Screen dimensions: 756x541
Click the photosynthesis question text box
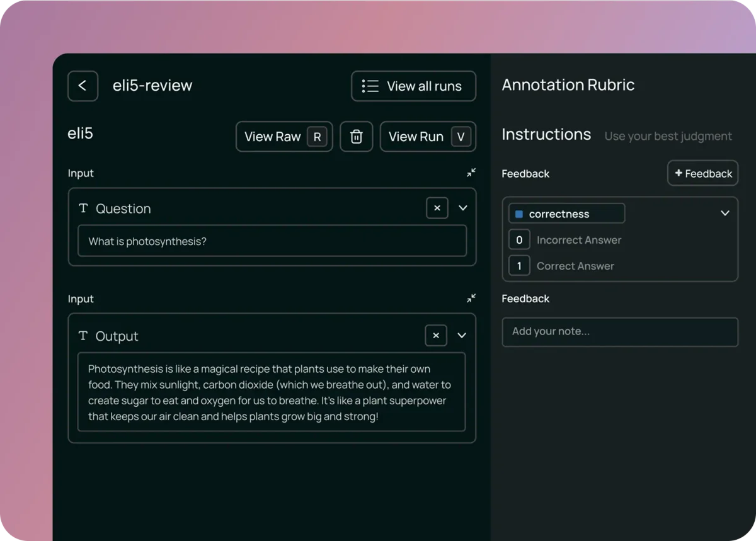tap(272, 241)
